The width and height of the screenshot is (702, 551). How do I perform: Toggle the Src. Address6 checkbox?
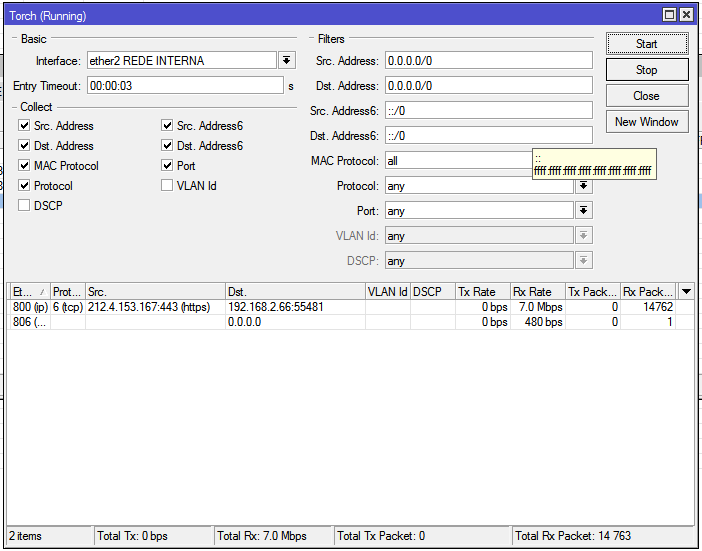coord(167,126)
